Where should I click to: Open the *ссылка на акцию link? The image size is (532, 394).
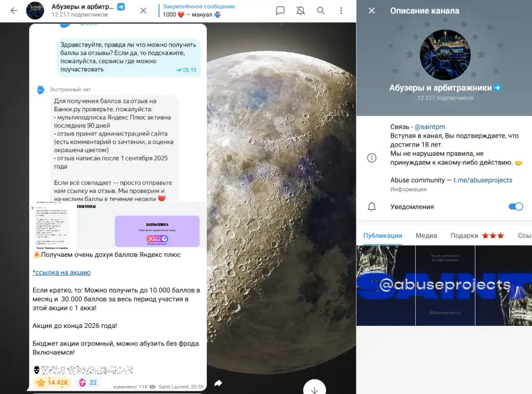[61, 272]
